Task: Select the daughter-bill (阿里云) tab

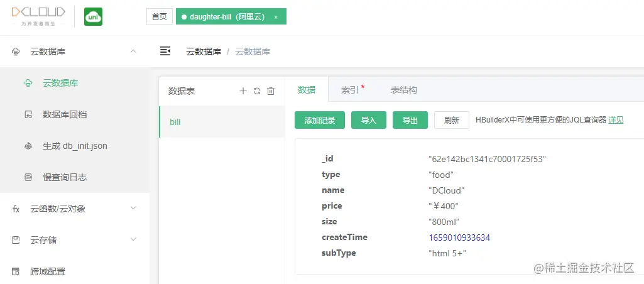Action: (231, 17)
